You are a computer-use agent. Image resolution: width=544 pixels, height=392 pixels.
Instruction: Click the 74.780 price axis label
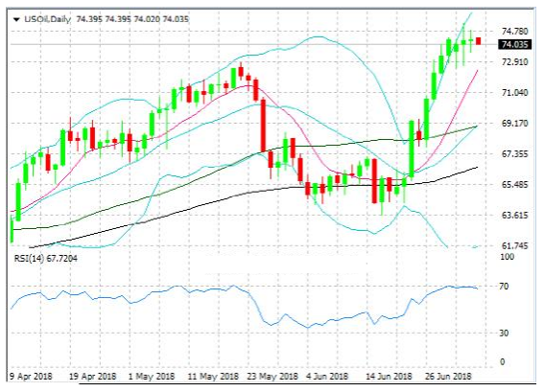515,32
